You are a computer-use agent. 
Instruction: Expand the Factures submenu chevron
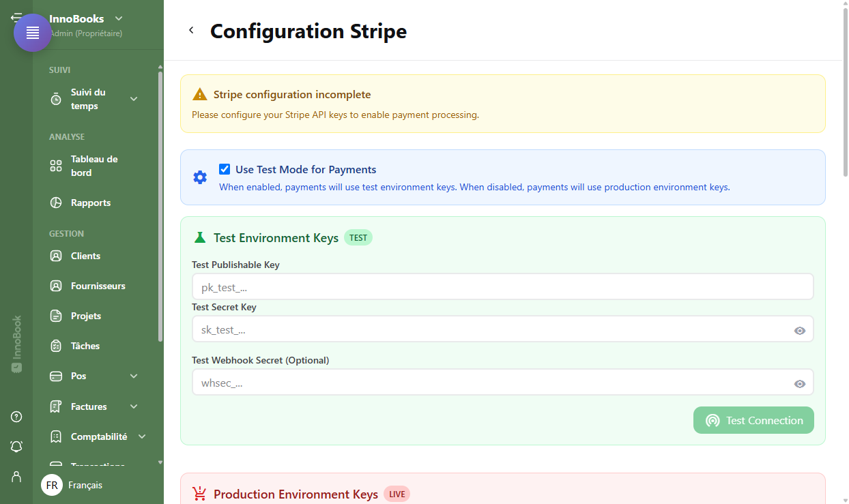(x=134, y=406)
